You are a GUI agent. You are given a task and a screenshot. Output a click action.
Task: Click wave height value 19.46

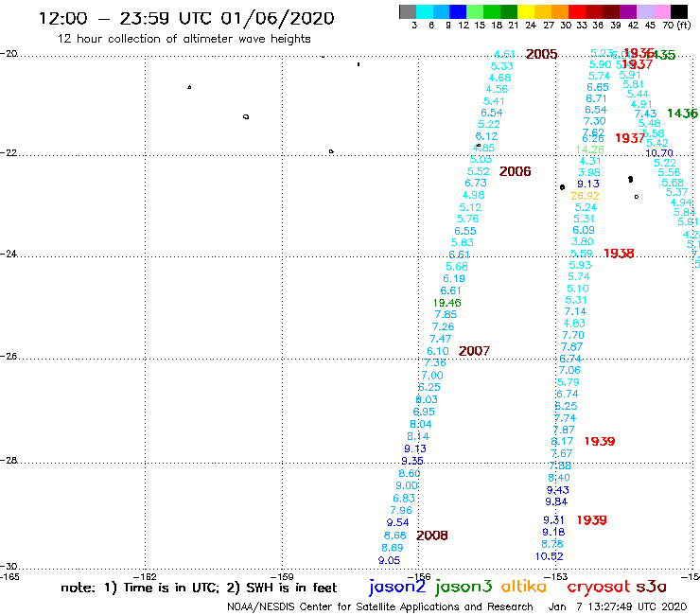[x=446, y=303]
